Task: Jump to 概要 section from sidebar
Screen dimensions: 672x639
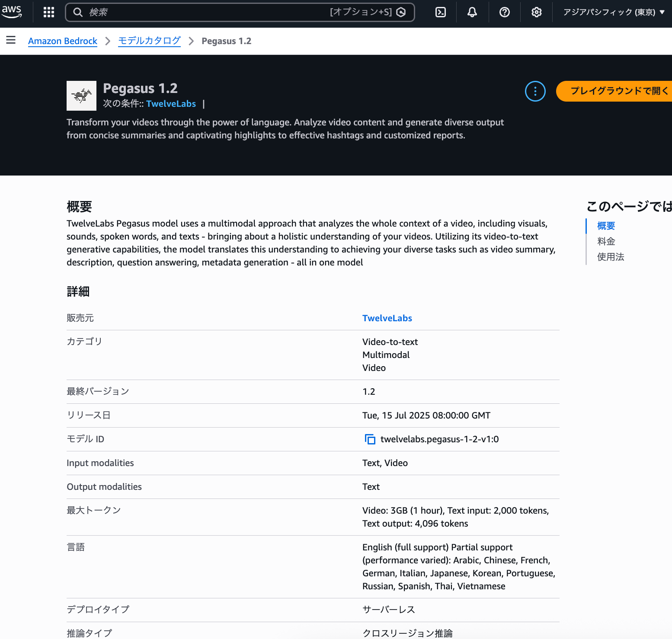Action: 605,226
